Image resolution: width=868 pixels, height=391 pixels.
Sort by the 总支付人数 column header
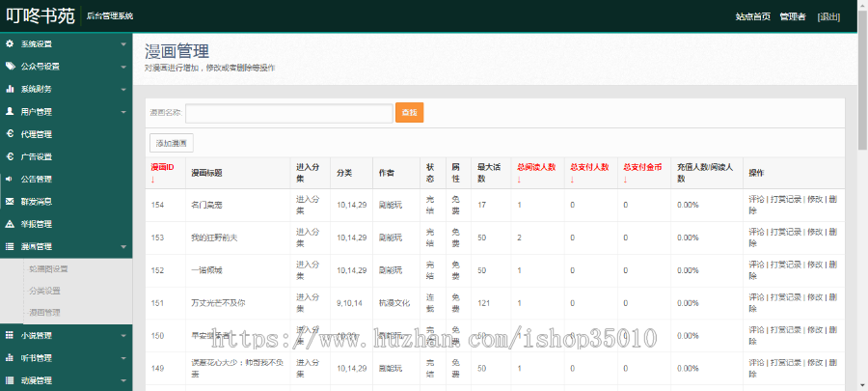(x=589, y=173)
